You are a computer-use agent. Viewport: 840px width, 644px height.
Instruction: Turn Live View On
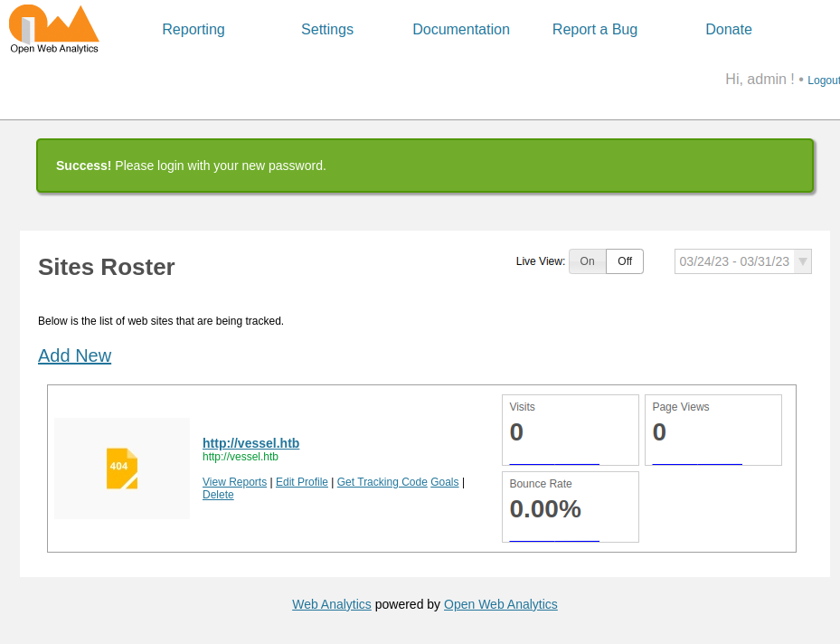587,261
